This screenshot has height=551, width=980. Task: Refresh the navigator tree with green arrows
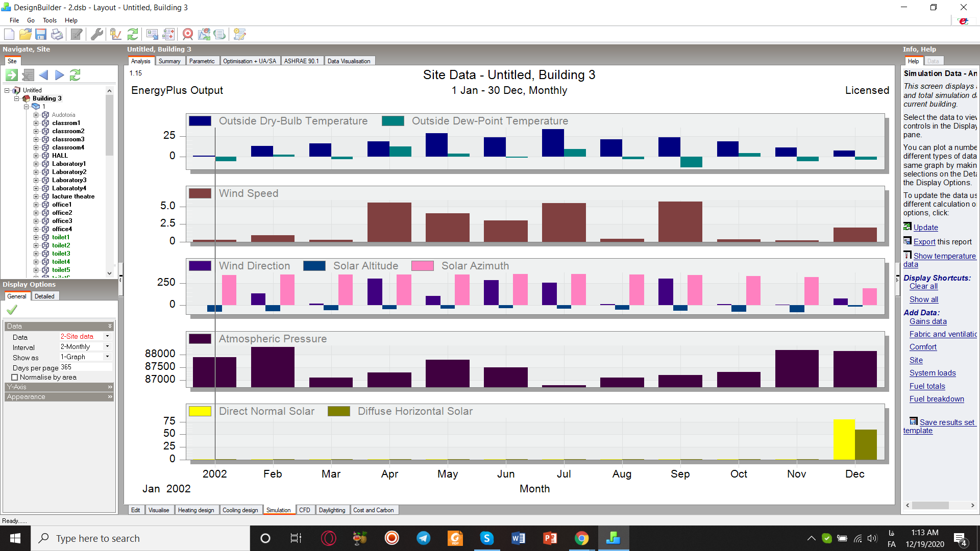point(75,75)
